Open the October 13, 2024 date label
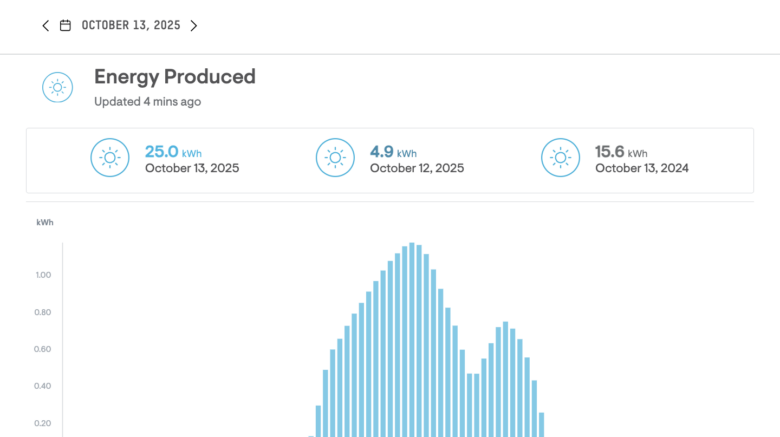780x437 pixels. point(642,168)
